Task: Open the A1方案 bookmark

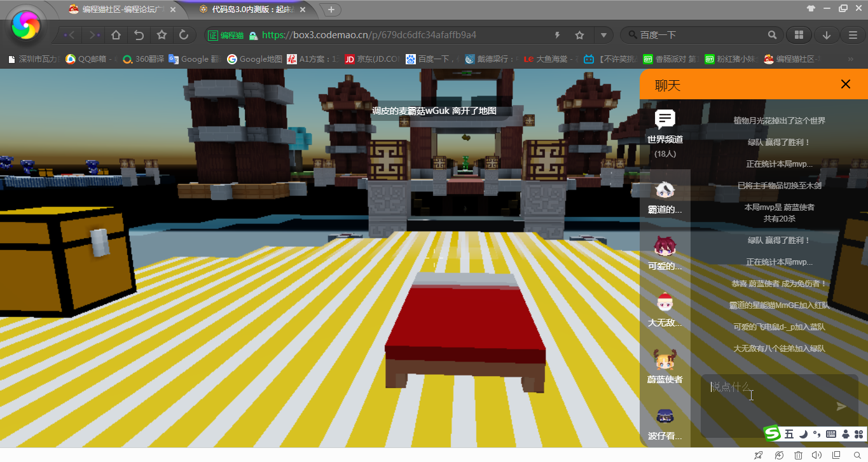Action: coord(313,59)
